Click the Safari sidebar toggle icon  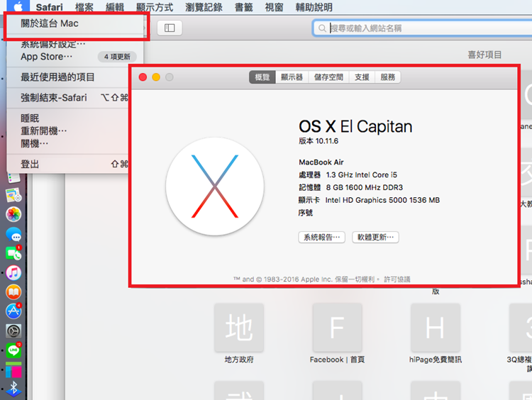point(170,28)
